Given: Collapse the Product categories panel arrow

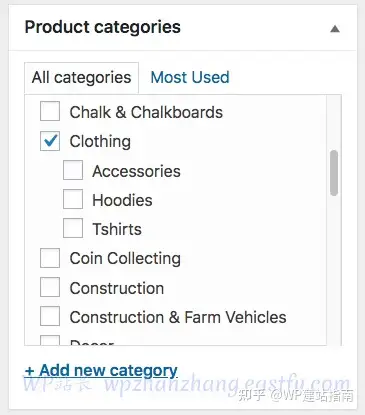Looking at the screenshot, I should click(x=335, y=29).
